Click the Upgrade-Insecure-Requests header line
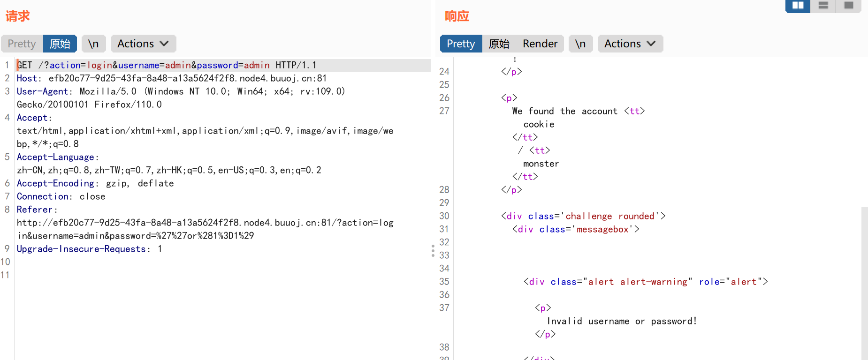The width and height of the screenshot is (868, 360). tap(89, 249)
